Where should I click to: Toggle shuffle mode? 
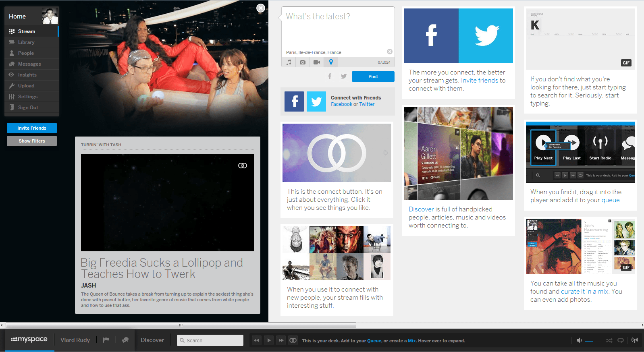pyautogui.click(x=609, y=340)
